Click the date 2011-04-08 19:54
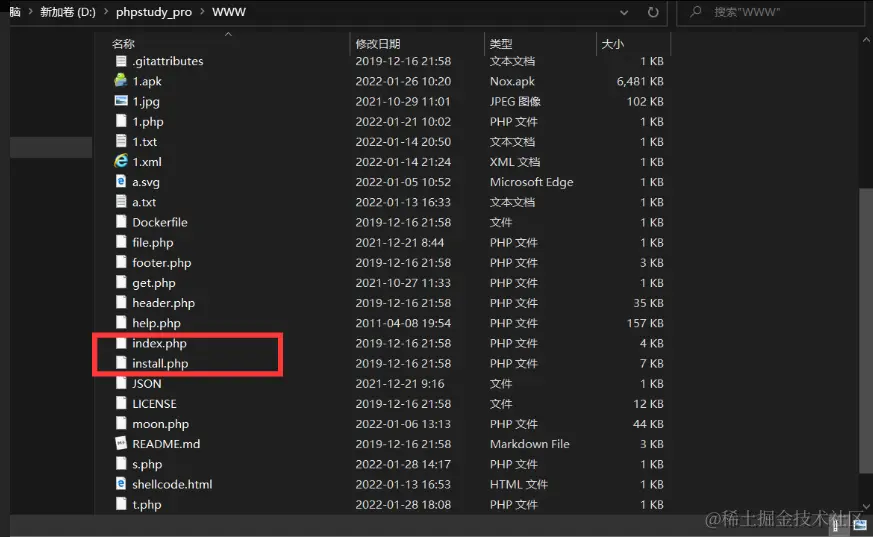The width and height of the screenshot is (873, 537). 403,323
